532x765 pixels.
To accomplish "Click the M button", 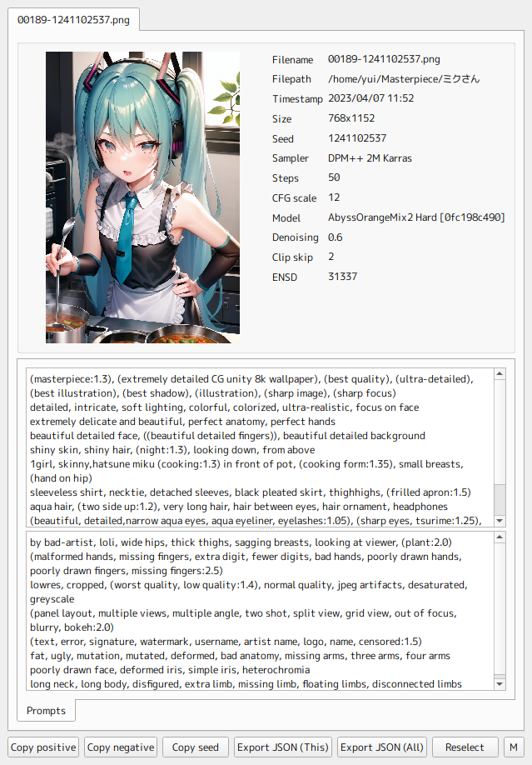I will tap(514, 747).
